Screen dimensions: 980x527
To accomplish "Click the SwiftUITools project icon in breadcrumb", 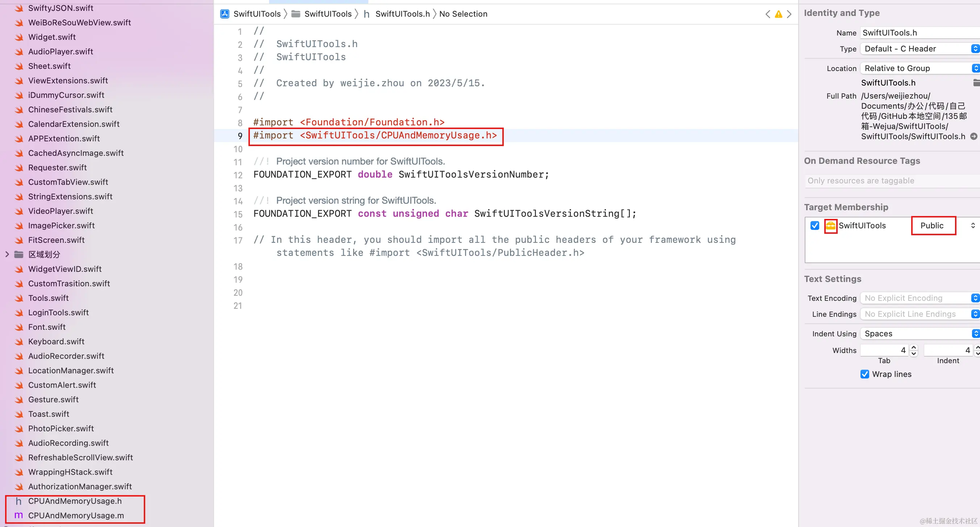I will [225, 14].
